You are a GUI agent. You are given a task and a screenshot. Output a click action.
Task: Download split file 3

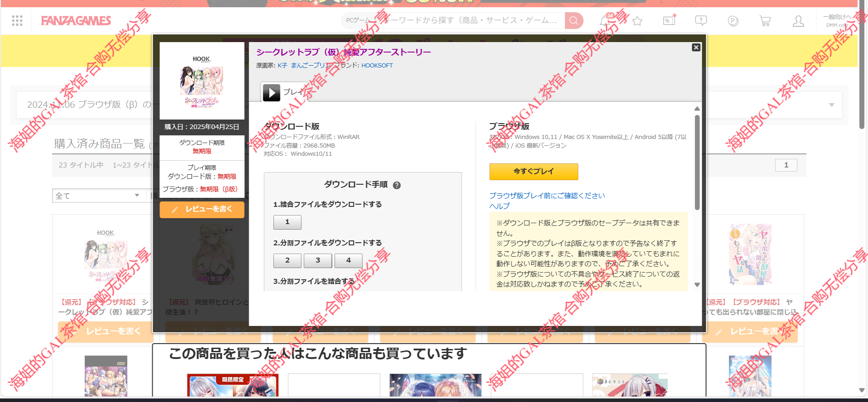(318, 260)
